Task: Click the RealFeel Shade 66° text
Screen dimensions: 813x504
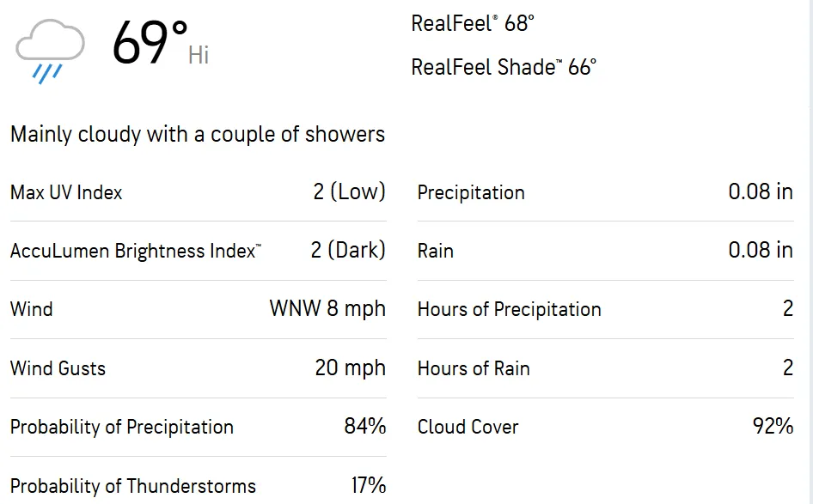Action: [x=504, y=67]
